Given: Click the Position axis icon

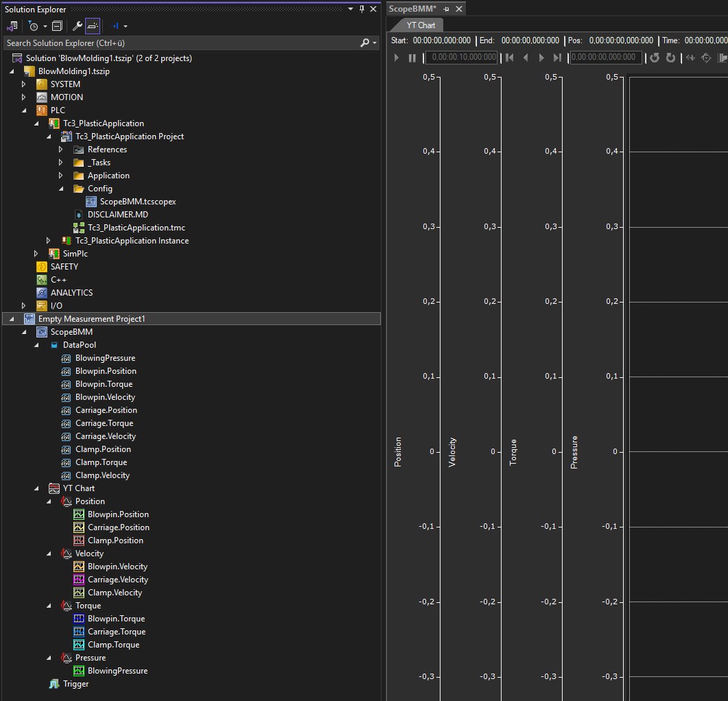Looking at the screenshot, I should (67, 501).
